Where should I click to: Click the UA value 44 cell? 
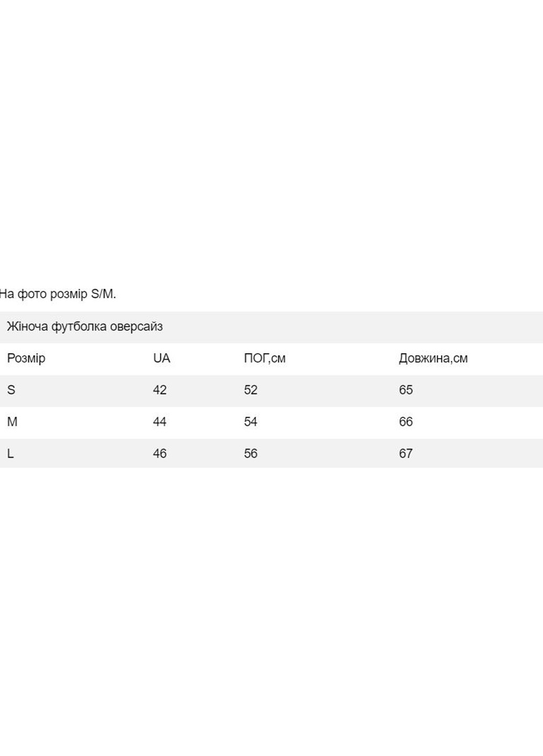pos(159,422)
